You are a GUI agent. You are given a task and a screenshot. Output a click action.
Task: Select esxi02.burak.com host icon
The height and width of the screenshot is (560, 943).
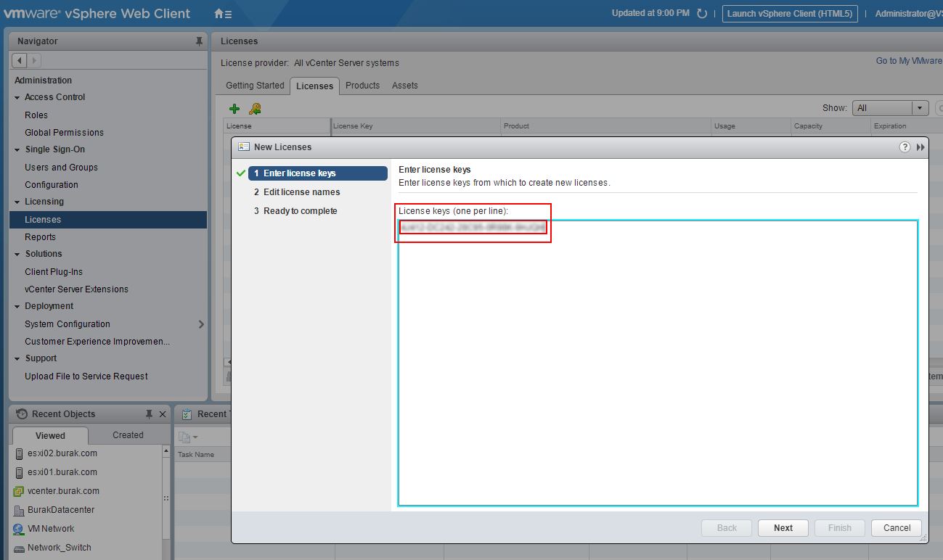(x=19, y=453)
